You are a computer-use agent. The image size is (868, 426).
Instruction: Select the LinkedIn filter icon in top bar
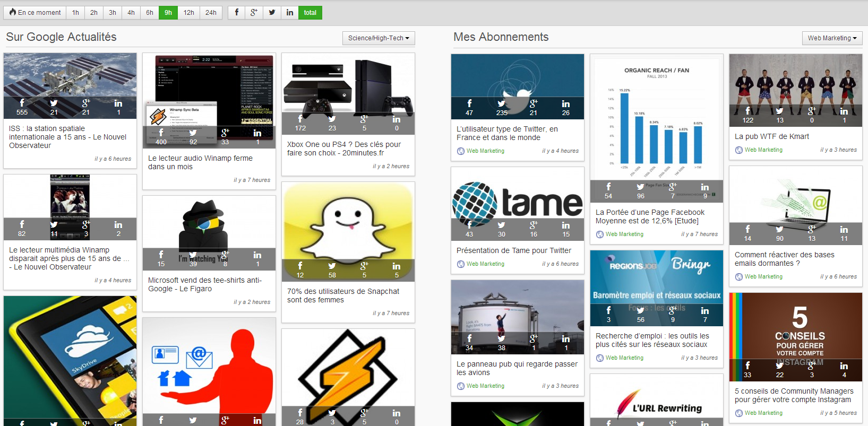coord(290,12)
